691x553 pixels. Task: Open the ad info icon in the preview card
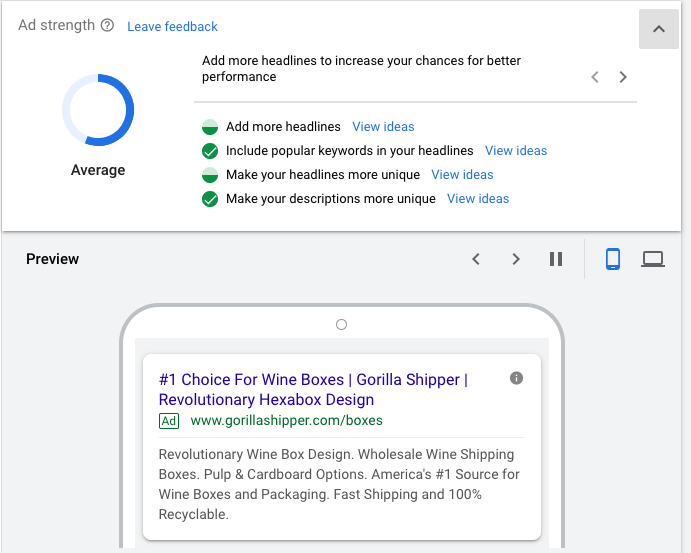coord(516,378)
